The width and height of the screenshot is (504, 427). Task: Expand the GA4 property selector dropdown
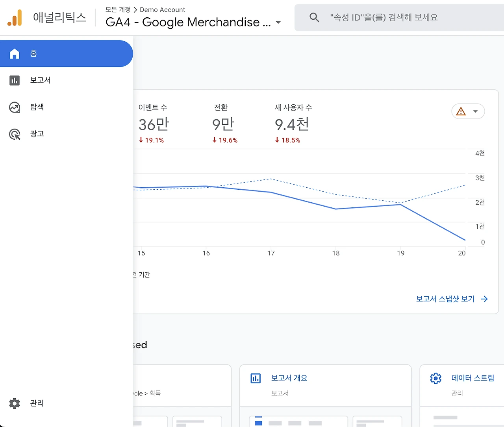(x=278, y=22)
